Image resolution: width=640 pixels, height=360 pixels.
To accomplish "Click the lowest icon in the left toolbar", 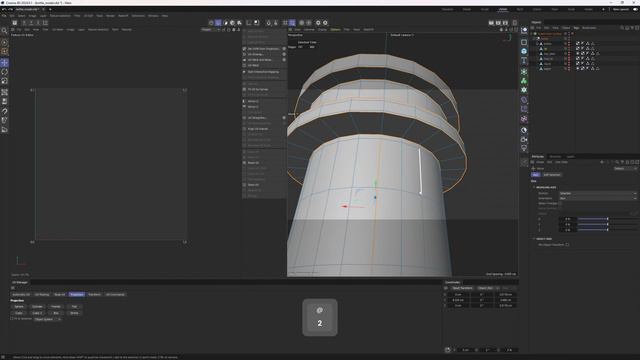I will point(4,130).
